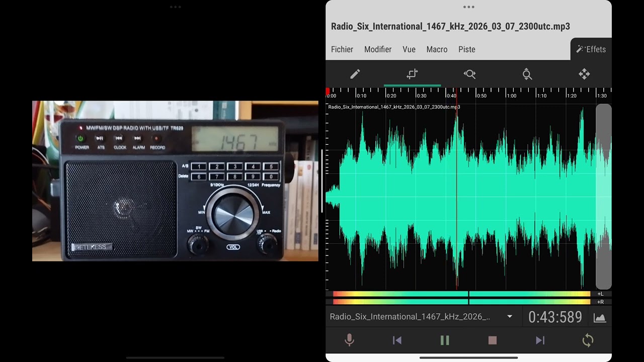Viewport: 644px width, 362px height.
Task: Click the right channel level meter
Action: click(x=461, y=302)
